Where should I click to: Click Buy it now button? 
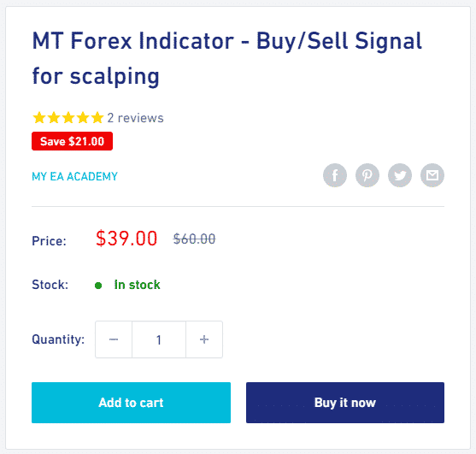(345, 403)
